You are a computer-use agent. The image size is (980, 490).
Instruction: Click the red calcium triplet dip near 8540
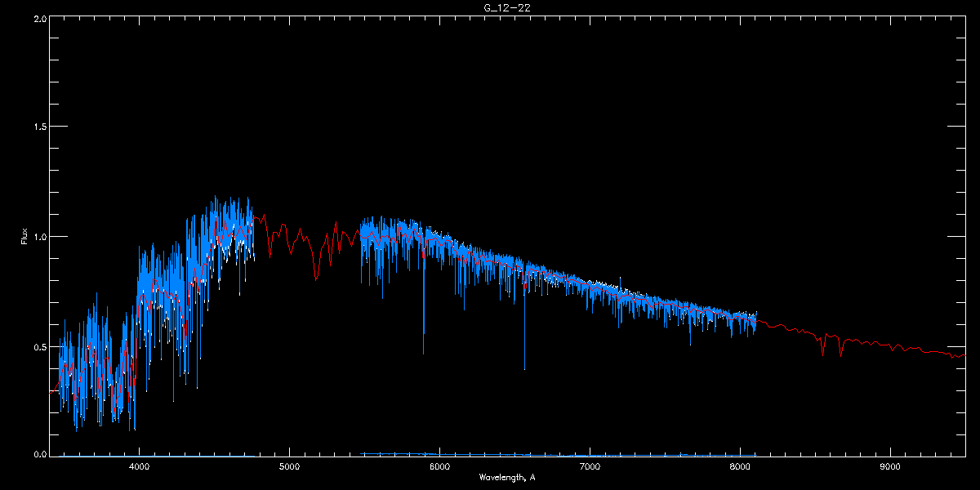(823, 346)
